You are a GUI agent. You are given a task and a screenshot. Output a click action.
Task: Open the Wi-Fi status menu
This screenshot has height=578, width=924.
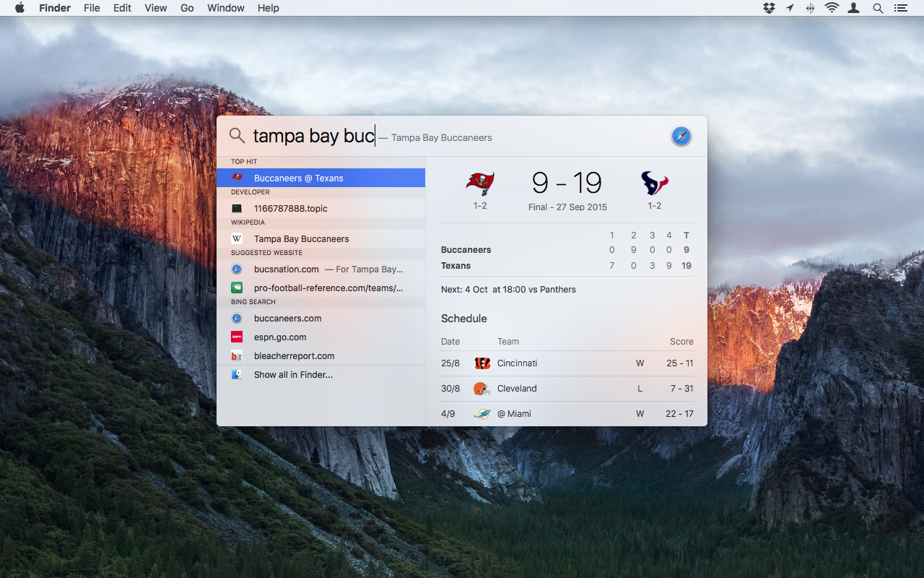point(832,8)
